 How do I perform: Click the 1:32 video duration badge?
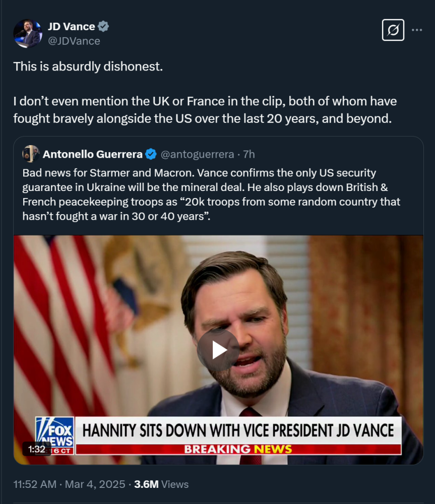coord(37,449)
